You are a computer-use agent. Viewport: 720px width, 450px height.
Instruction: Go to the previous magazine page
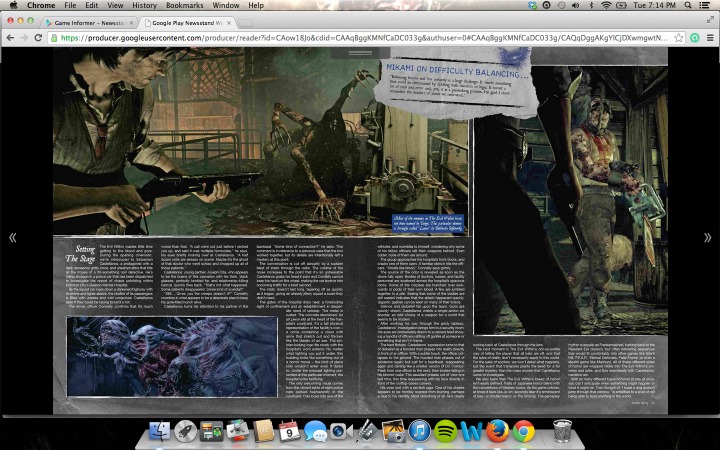(13, 237)
